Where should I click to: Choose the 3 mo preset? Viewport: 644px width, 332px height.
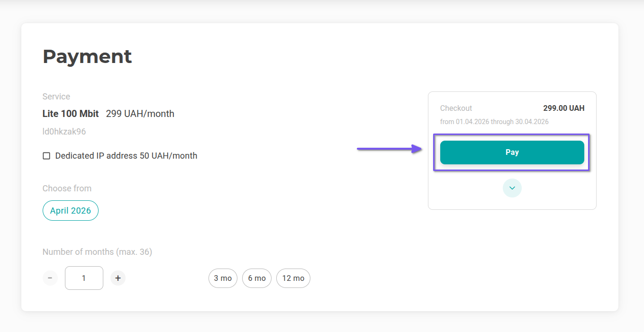[223, 278]
